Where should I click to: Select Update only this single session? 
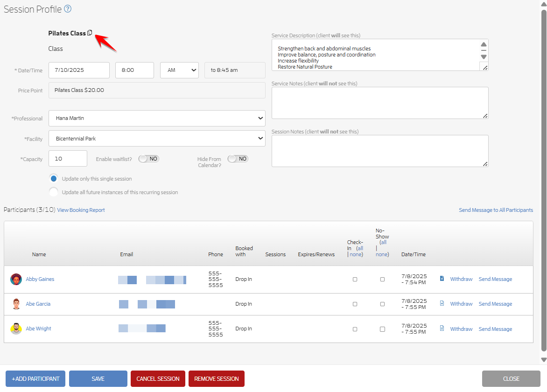coord(54,179)
